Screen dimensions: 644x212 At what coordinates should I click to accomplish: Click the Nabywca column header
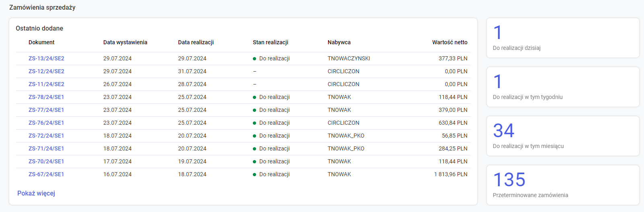(x=339, y=42)
